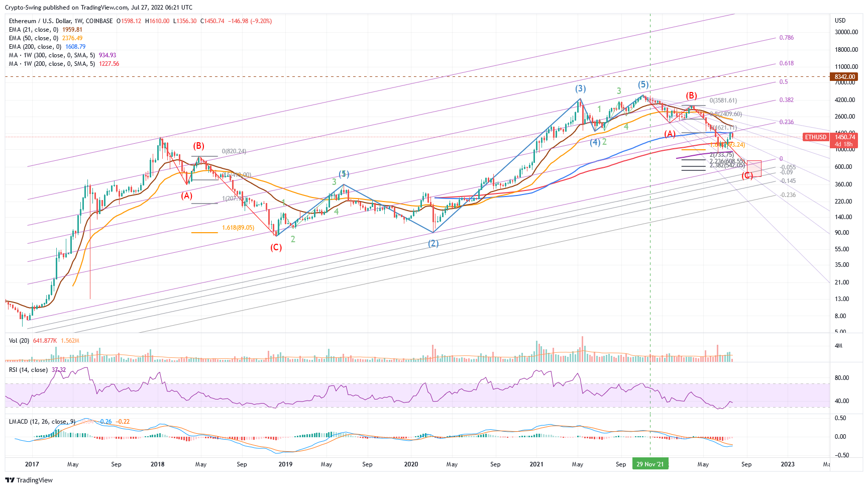Click the -0.055 channel level label
Screen dimensions: 868x489
click(788, 167)
